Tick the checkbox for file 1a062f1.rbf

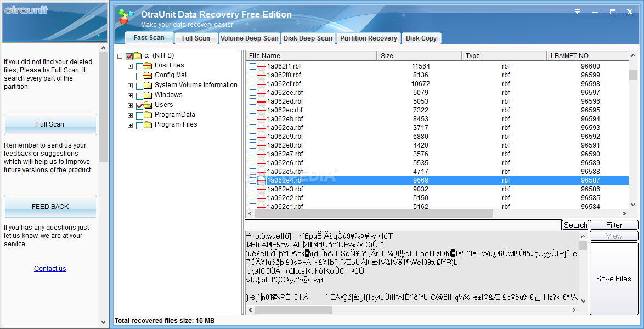253,66
